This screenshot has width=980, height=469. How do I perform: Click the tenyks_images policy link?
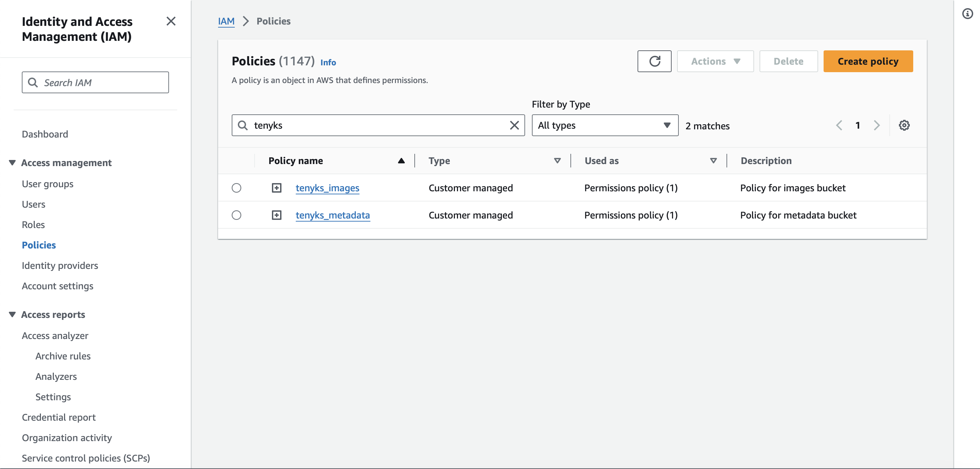tap(327, 187)
